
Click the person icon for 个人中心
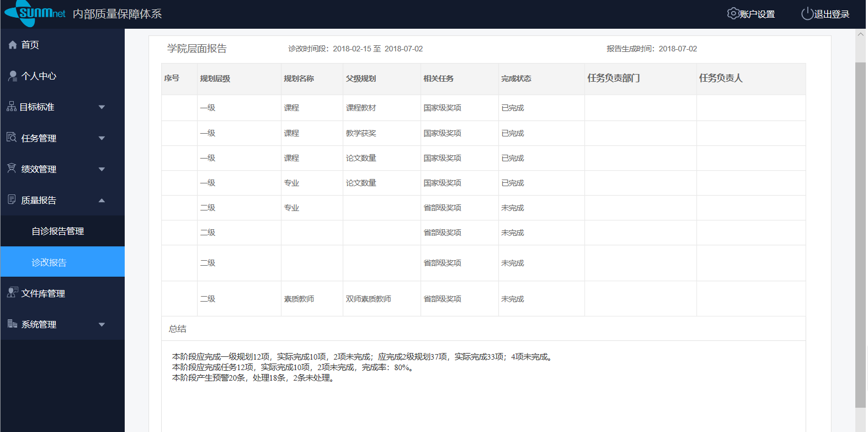coord(13,76)
